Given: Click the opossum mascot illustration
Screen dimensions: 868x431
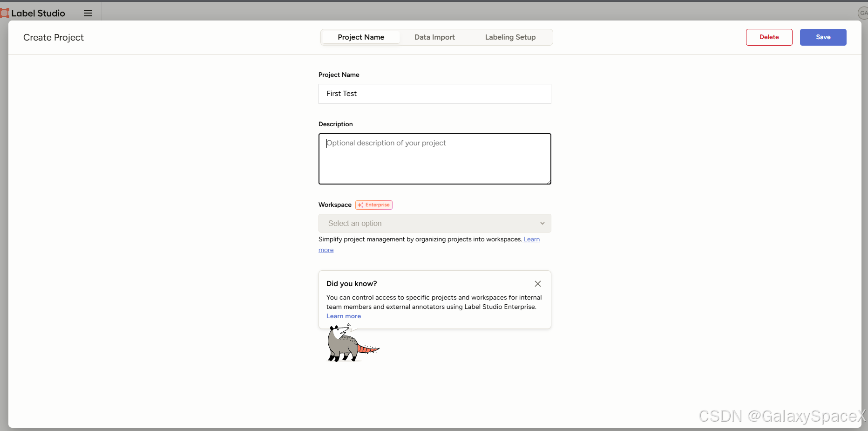Looking at the screenshot, I should [x=353, y=343].
